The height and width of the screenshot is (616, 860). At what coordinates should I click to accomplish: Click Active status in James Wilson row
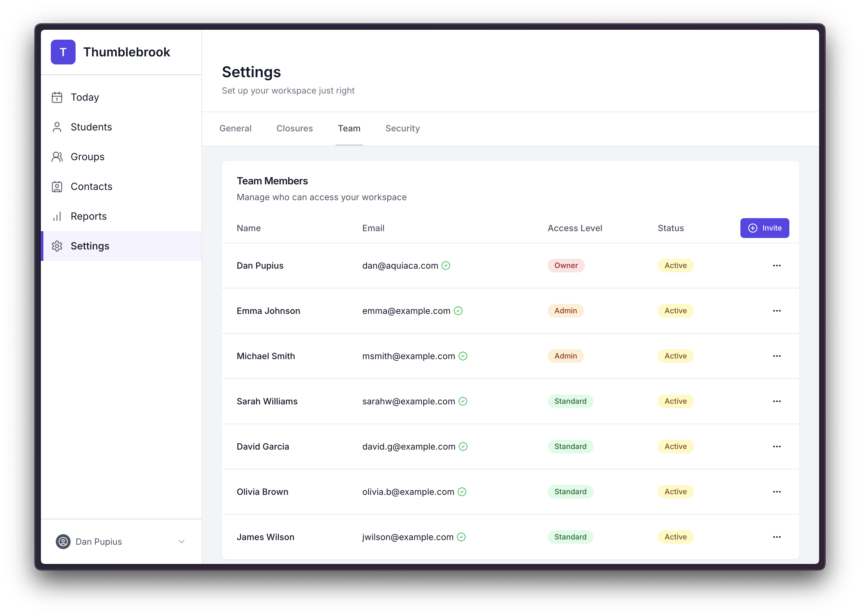tap(675, 537)
